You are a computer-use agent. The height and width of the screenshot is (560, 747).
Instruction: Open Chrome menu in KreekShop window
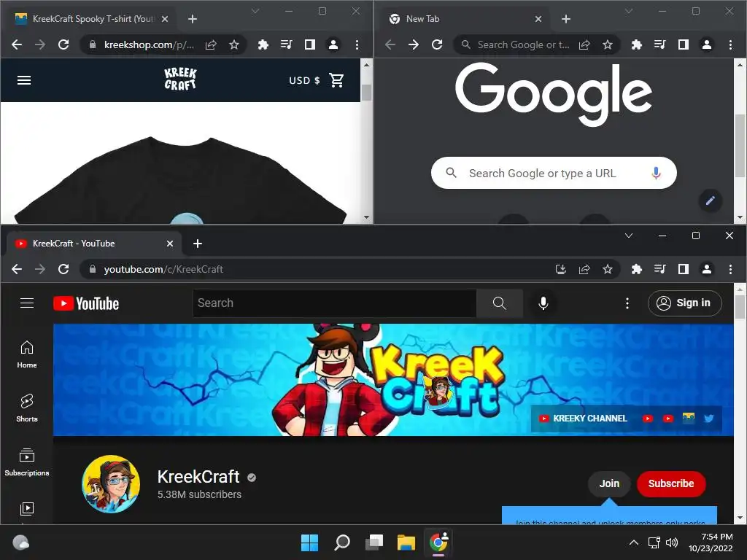(x=357, y=44)
